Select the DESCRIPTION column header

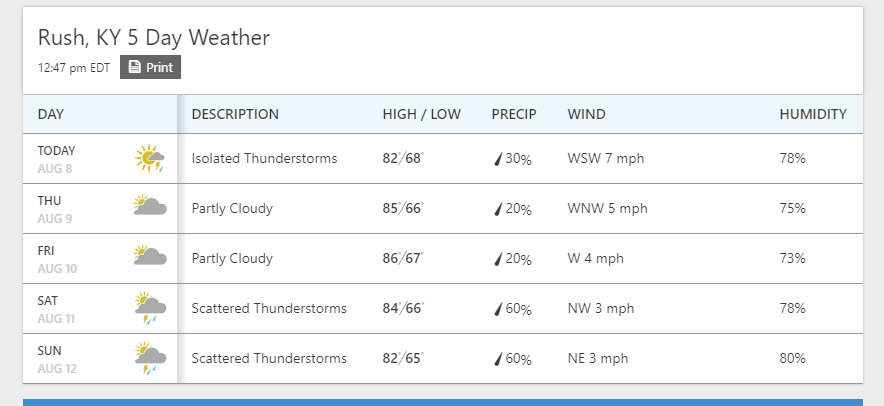(x=235, y=114)
